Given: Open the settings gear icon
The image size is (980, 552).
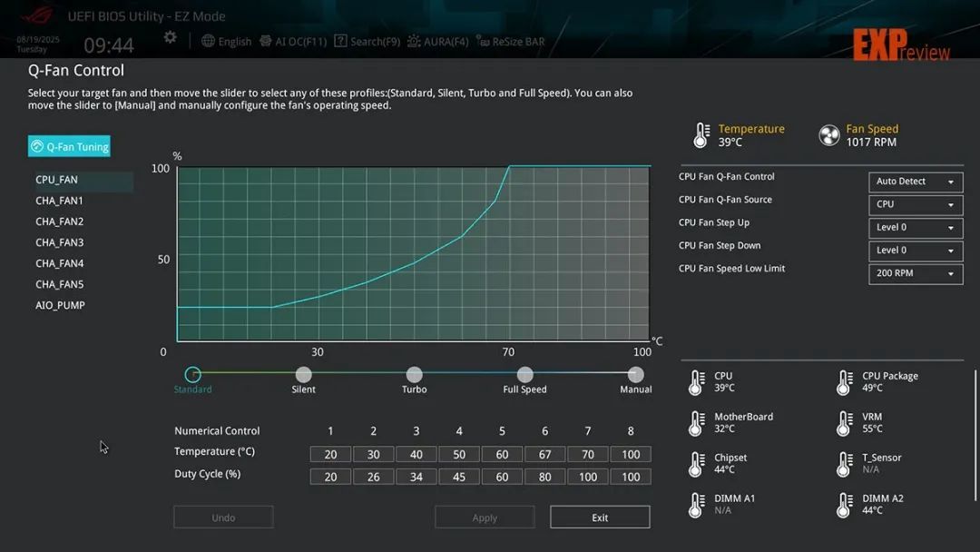Looking at the screenshot, I should pyautogui.click(x=170, y=37).
